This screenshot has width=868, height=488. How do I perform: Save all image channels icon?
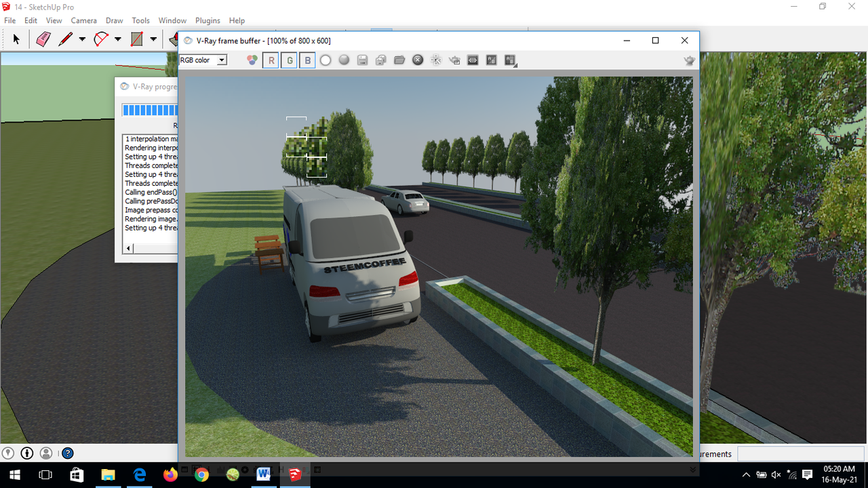click(381, 60)
